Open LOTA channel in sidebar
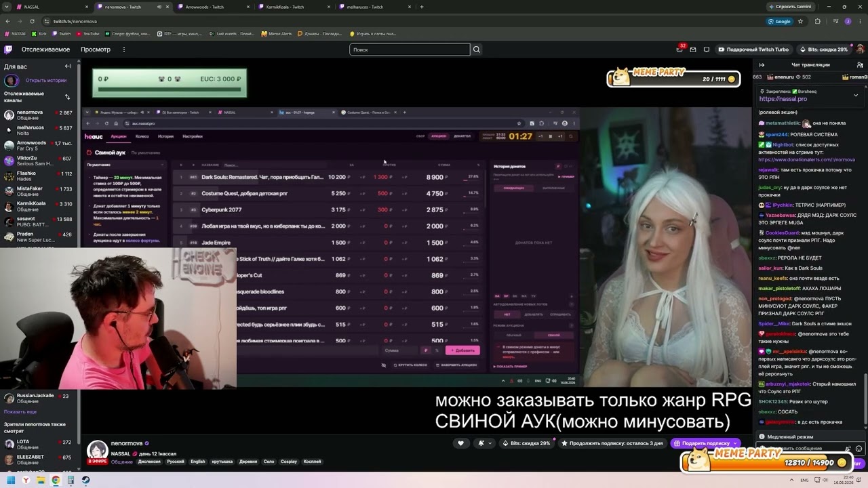Screen dimensions: 868x488 coord(39,444)
